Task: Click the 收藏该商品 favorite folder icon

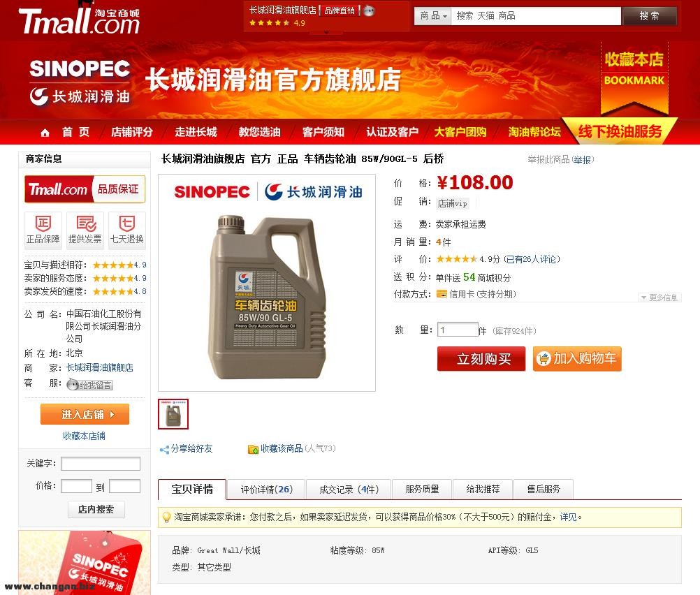Action: click(x=253, y=450)
